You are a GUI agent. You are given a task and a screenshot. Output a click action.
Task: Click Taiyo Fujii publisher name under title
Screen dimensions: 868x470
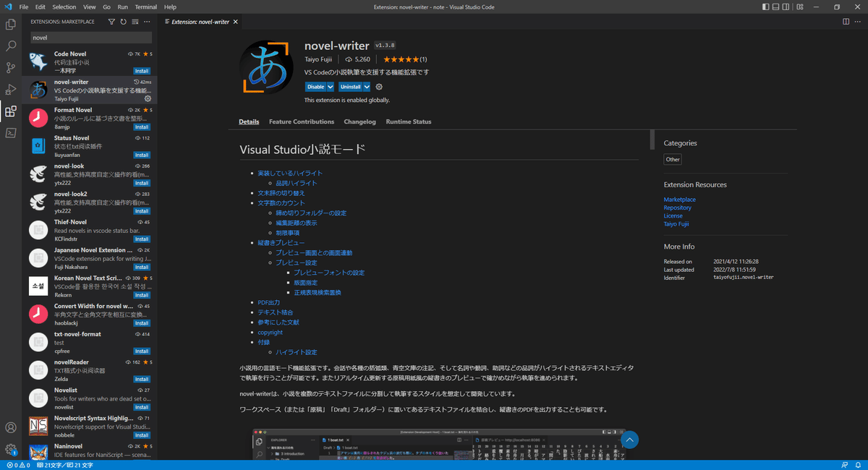[x=318, y=59]
